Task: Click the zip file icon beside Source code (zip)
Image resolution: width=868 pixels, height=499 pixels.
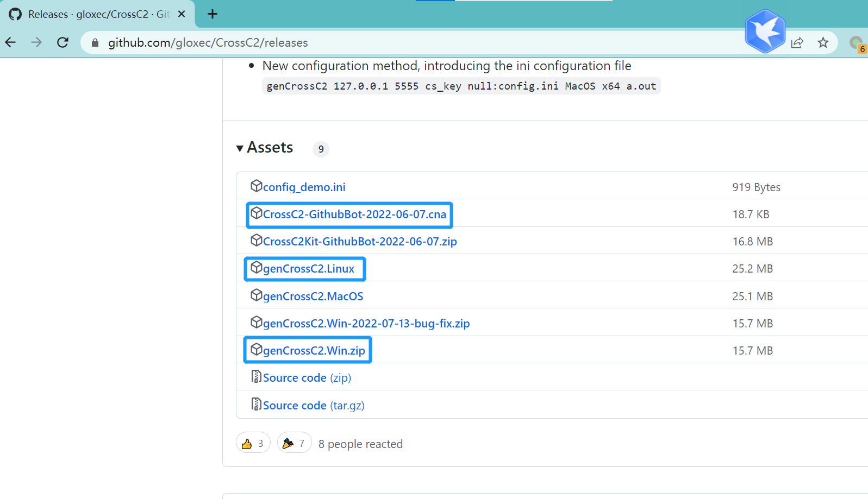Action: click(x=256, y=376)
